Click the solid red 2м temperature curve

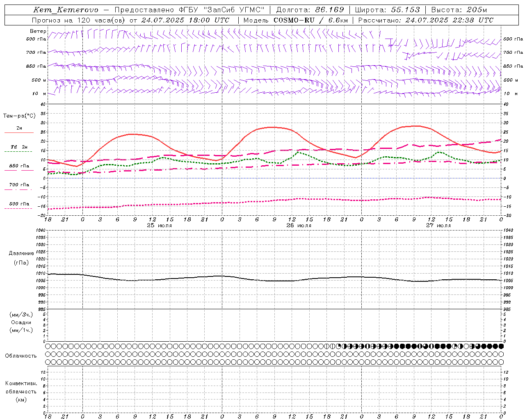(x=275, y=127)
